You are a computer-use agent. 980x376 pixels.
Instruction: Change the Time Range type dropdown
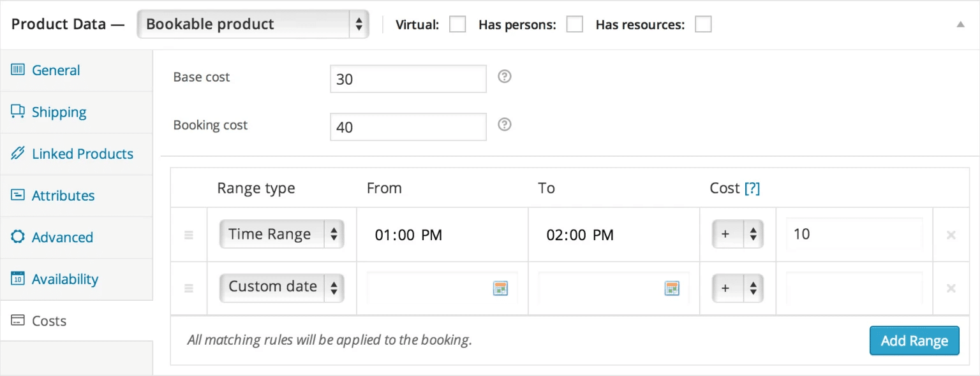coord(281,235)
